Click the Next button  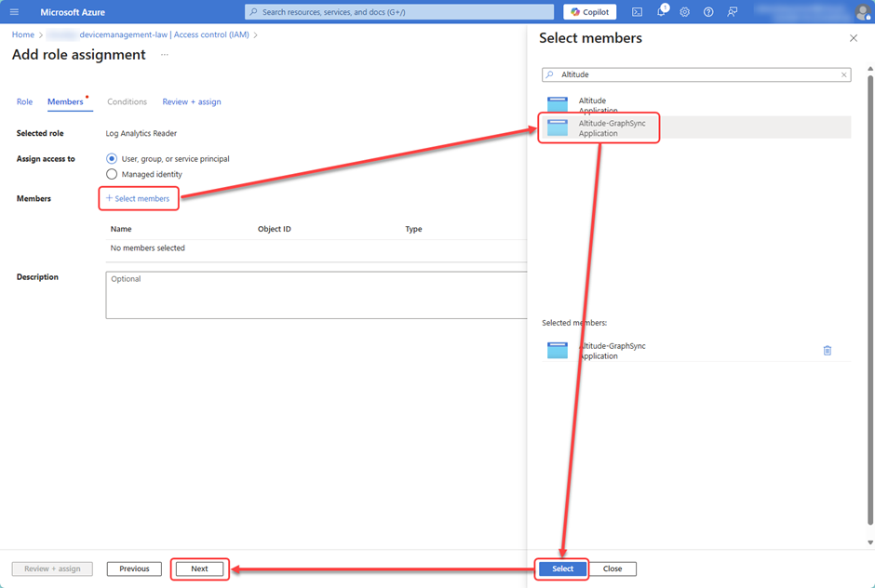pos(199,568)
